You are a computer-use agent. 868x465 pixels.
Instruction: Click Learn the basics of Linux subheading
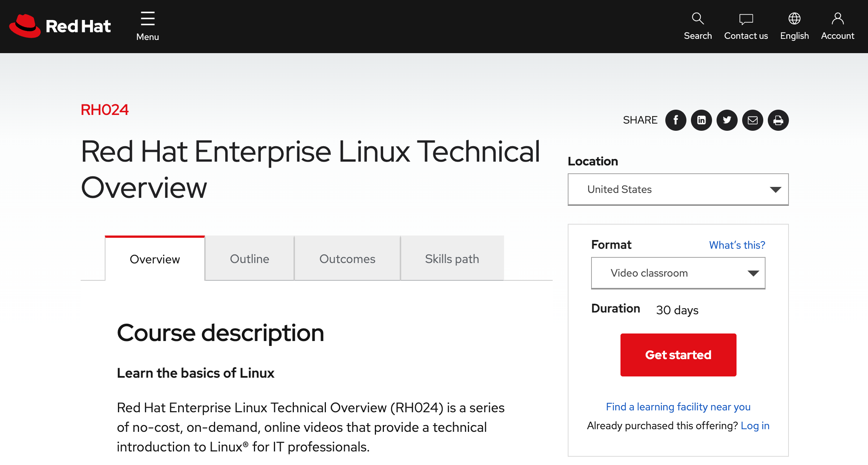click(x=196, y=373)
